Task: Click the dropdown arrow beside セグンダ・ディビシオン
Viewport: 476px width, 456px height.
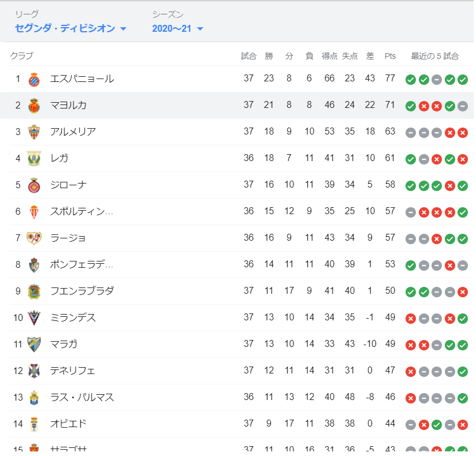Action: [123, 29]
